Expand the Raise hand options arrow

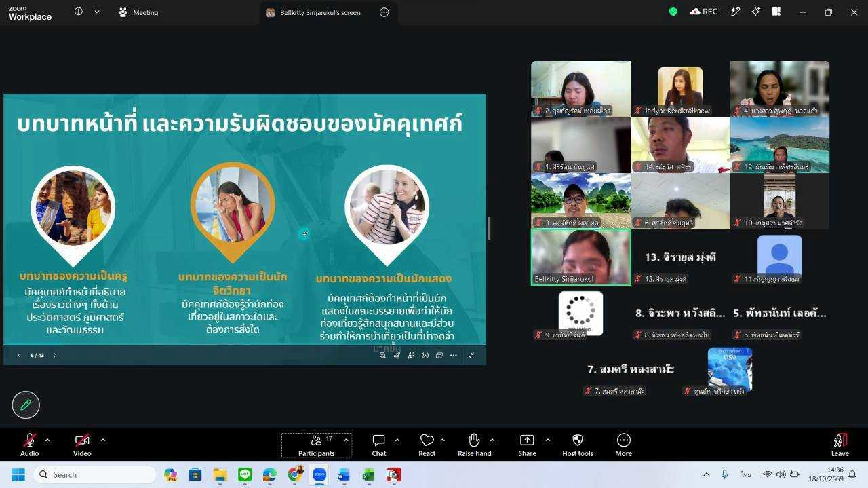click(x=492, y=440)
